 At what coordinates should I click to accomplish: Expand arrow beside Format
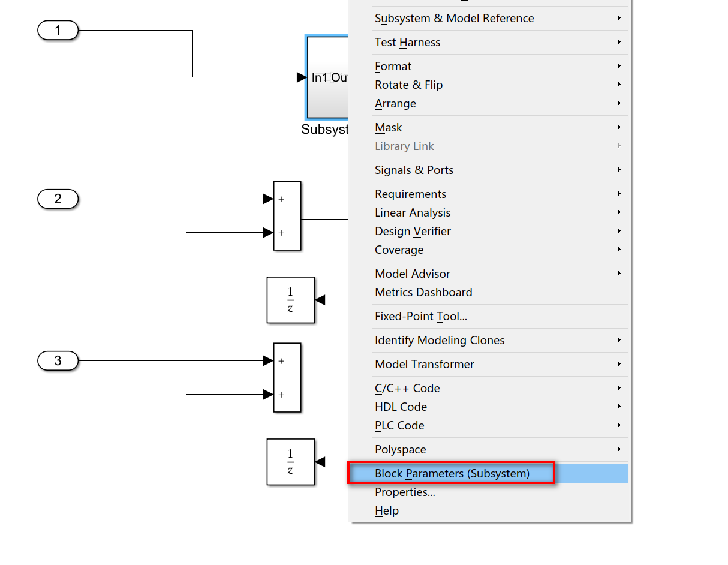coord(619,66)
